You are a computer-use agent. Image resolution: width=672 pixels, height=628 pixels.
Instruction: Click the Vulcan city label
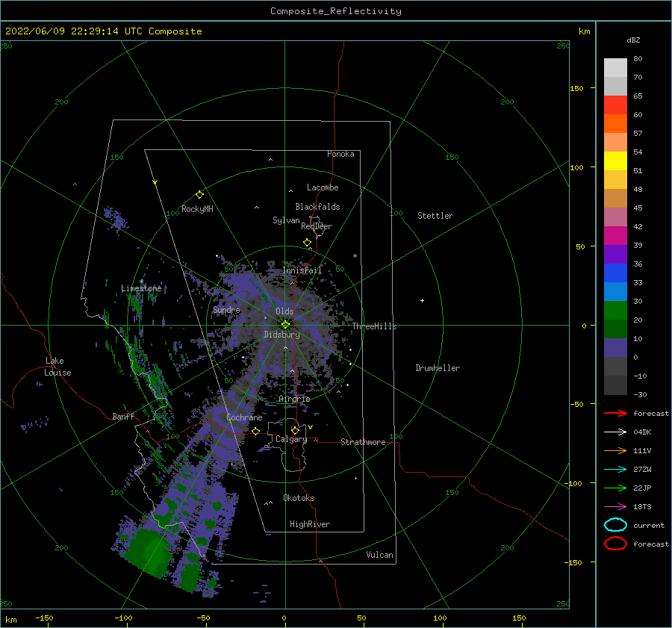click(379, 555)
